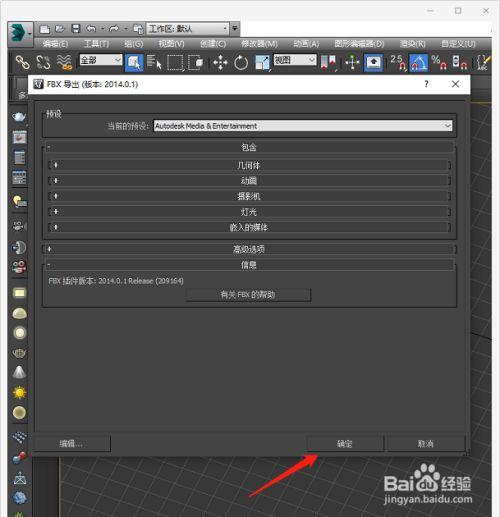Toggle the Spinner Snap button
The image size is (500, 517).
460,62
